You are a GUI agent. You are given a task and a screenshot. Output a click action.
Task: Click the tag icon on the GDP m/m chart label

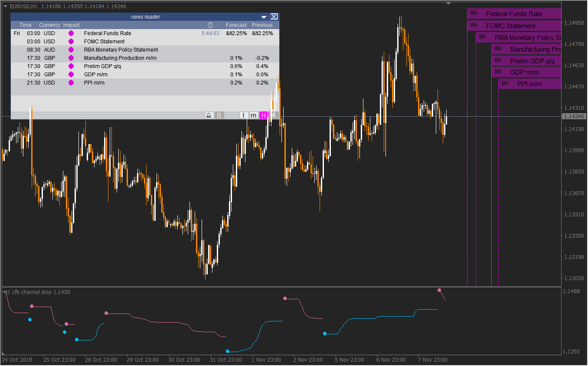(x=498, y=72)
